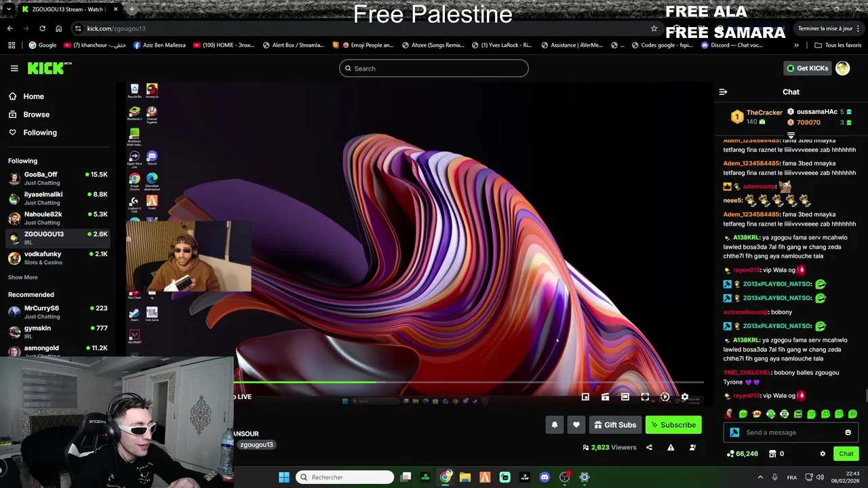The height and width of the screenshot is (488, 868).
Task: Click Terminer la mise à jour button
Action: [x=829, y=28]
